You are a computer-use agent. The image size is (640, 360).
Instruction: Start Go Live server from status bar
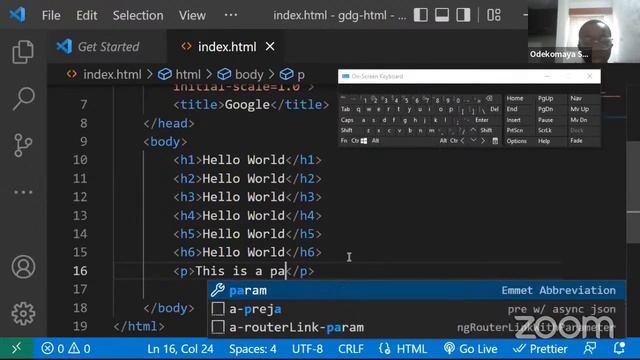[471, 349]
